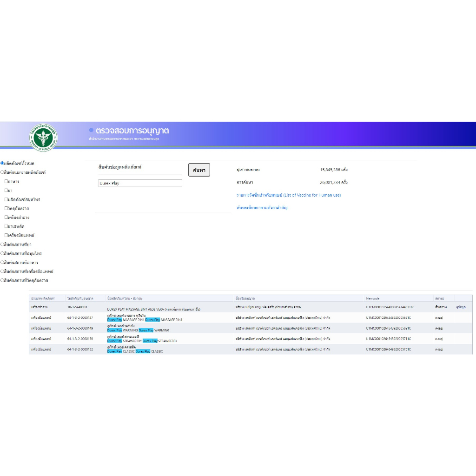The image size is (476, 476).
Task: Select the สืบค้นแยกรายผลิตภัณฑ์ radio button
Action: click(2, 172)
